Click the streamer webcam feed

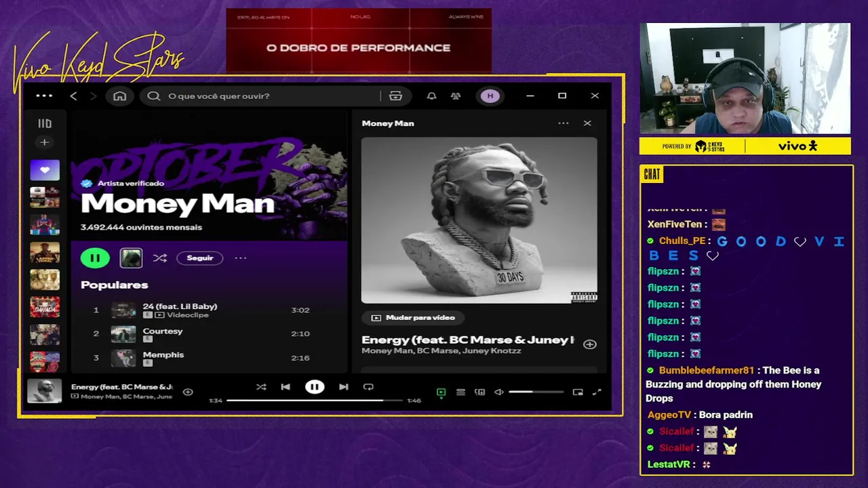[x=745, y=79]
